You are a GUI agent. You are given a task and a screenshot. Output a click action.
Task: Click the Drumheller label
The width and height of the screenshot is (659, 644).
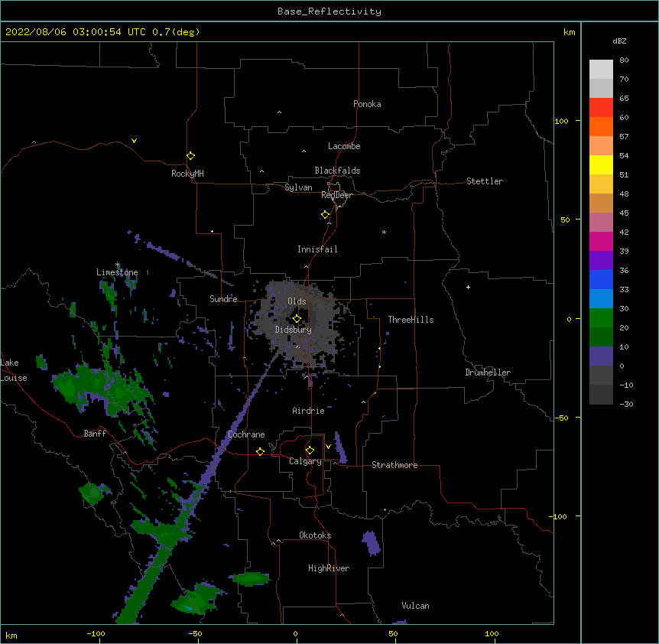coord(488,372)
